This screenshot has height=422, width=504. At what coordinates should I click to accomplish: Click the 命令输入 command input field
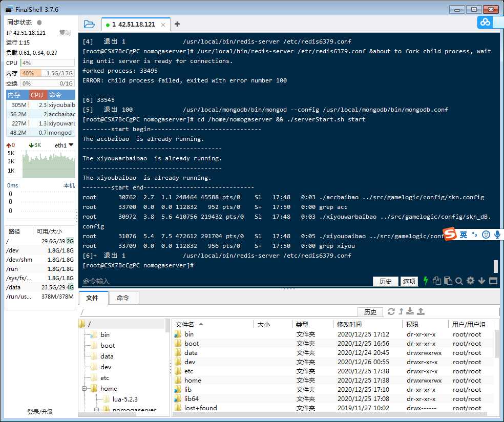pyautogui.click(x=225, y=281)
